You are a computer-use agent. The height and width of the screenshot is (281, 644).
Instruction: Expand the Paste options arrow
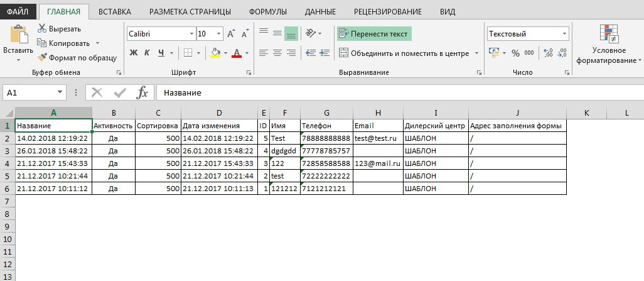tap(18, 60)
